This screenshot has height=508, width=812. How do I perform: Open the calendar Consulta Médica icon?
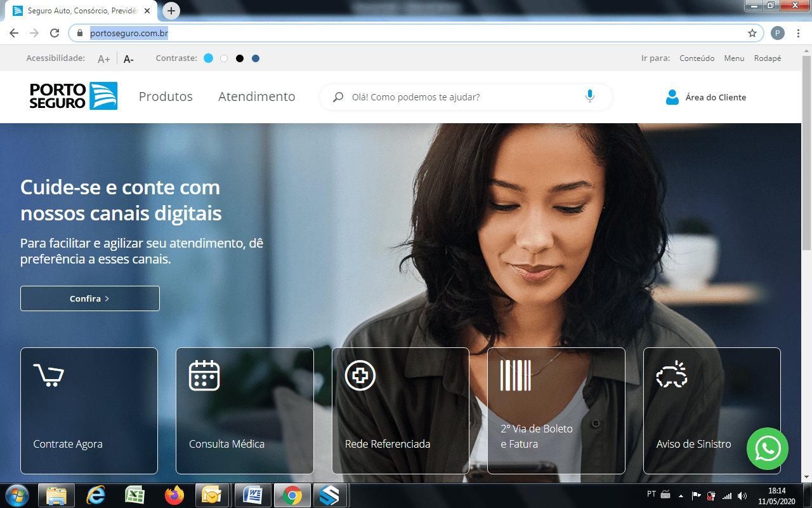(x=204, y=375)
